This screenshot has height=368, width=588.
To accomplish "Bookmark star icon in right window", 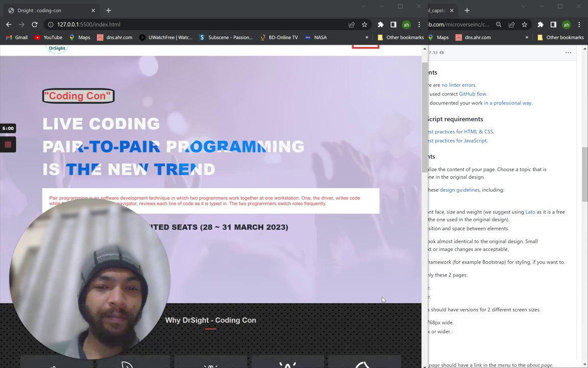I will click(x=524, y=25).
